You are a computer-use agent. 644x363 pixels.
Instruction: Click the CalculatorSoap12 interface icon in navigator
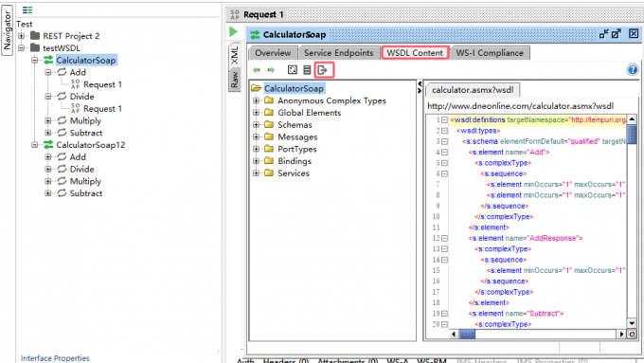48,145
